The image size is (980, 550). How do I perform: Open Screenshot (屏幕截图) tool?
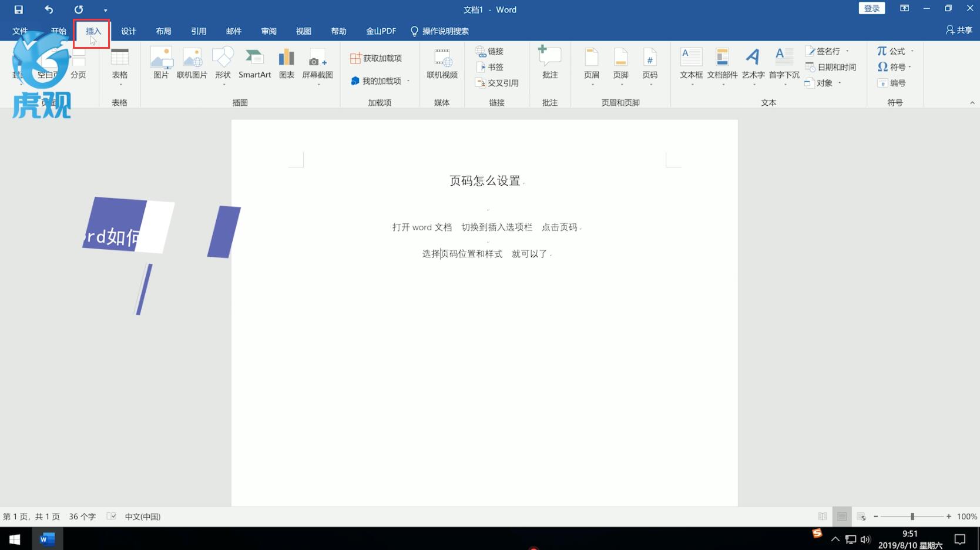tap(317, 66)
